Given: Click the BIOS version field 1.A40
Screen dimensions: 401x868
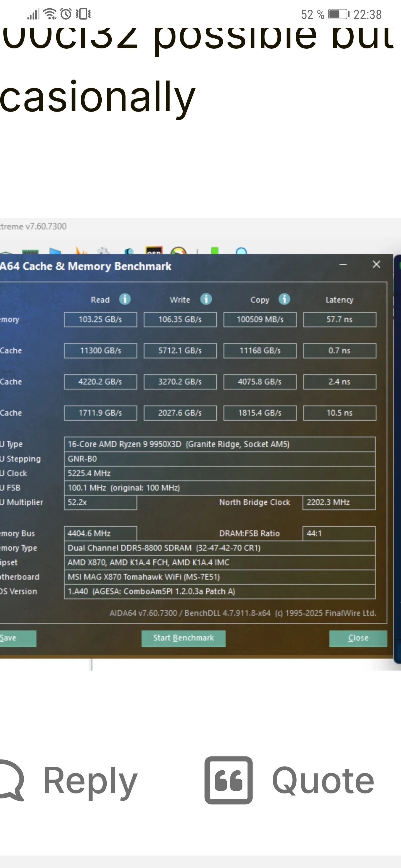Looking at the screenshot, I should (219, 591).
